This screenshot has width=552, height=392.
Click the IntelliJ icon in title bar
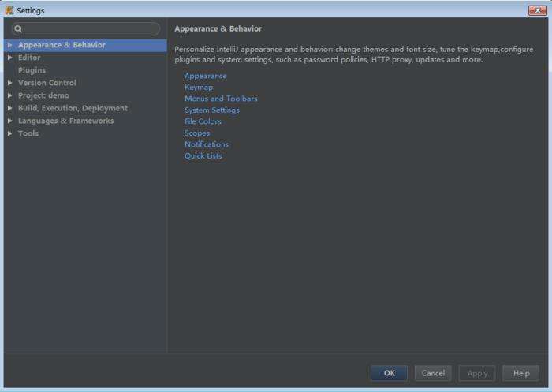(x=9, y=10)
